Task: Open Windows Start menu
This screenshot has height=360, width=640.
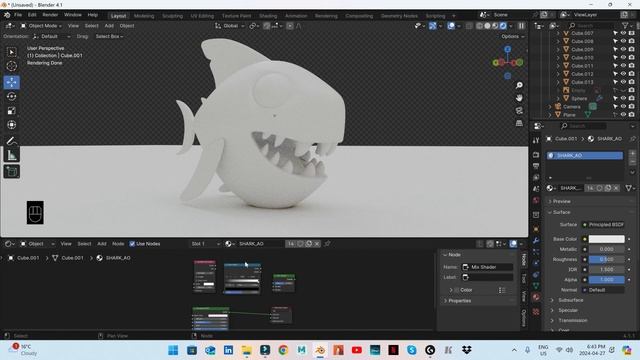Action: pos(173,350)
